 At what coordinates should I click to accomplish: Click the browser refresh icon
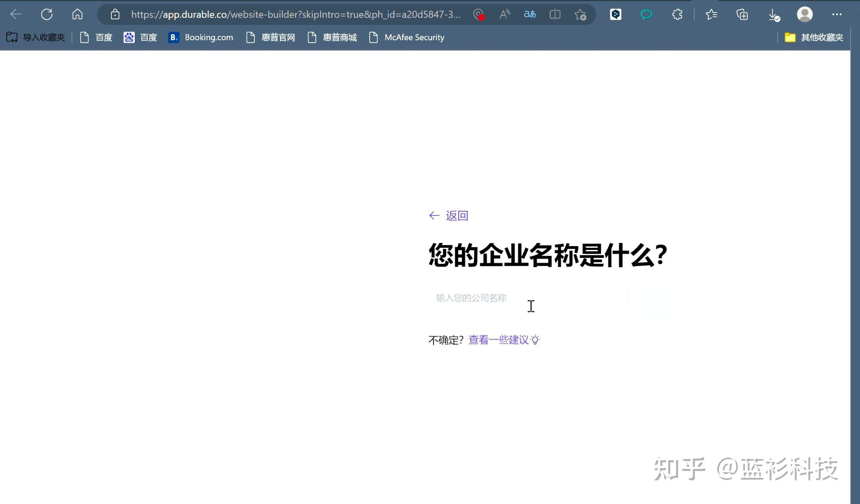(46, 15)
